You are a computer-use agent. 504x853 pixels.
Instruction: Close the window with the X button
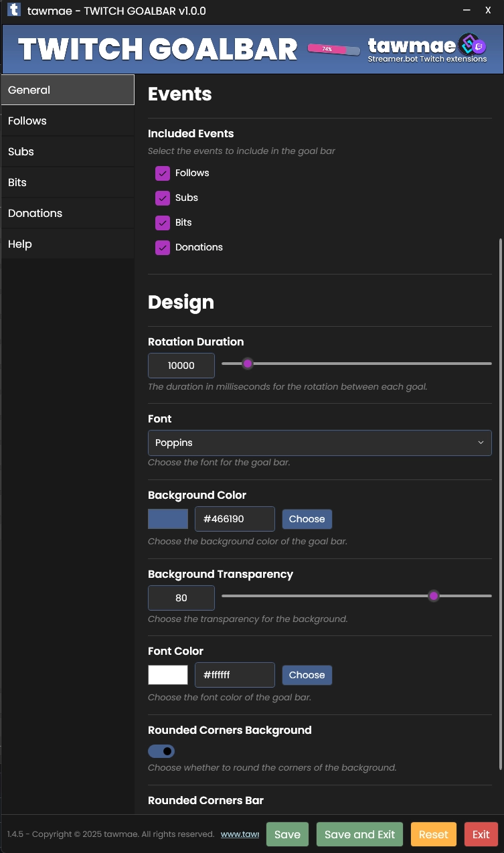(488, 10)
